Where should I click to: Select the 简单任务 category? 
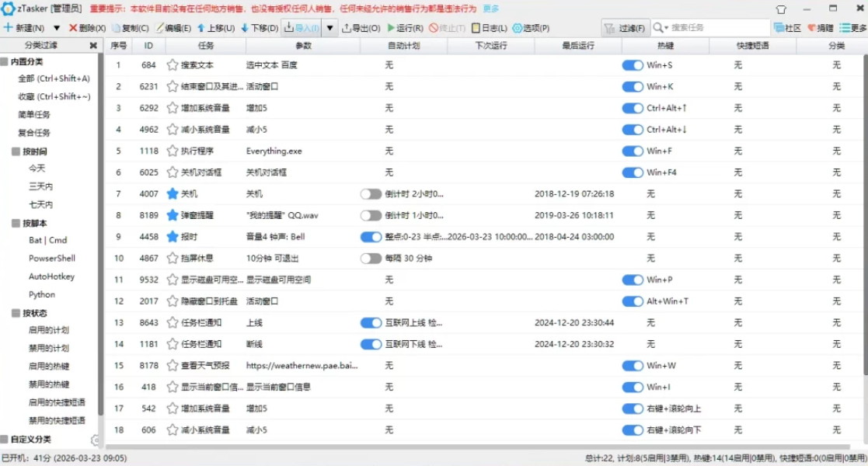pyautogui.click(x=33, y=115)
